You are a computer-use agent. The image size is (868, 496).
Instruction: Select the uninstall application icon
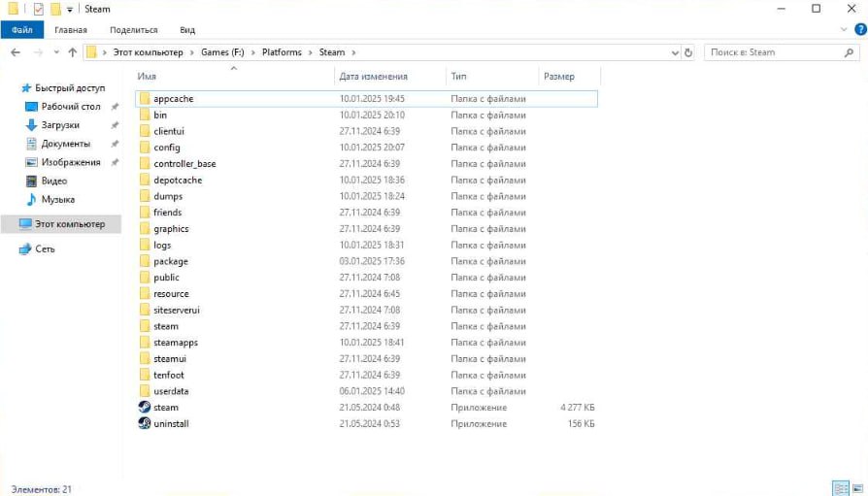pyautogui.click(x=145, y=424)
